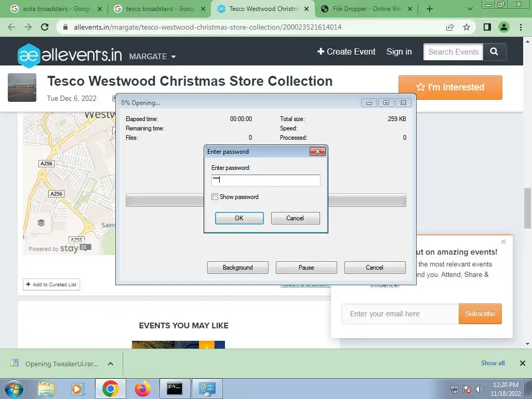The image size is (532, 399).
Task: Click Sign in link
Action: point(399,51)
